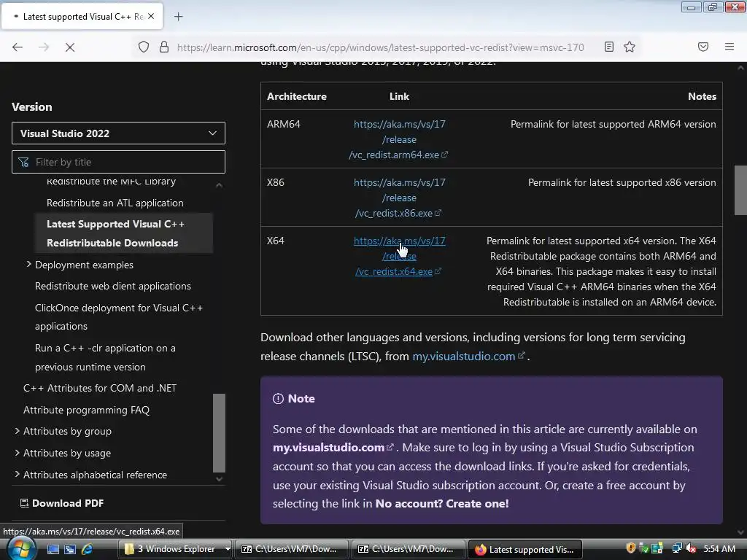Open ClickOnce deployment for Visual C++ applications
747x560 pixels.
[x=119, y=317]
